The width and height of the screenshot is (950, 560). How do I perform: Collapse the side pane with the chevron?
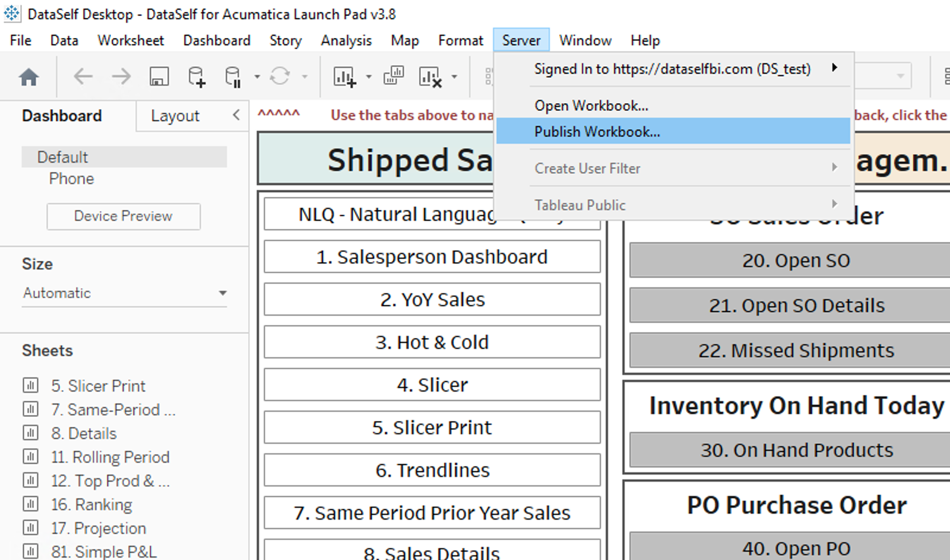coord(236,115)
